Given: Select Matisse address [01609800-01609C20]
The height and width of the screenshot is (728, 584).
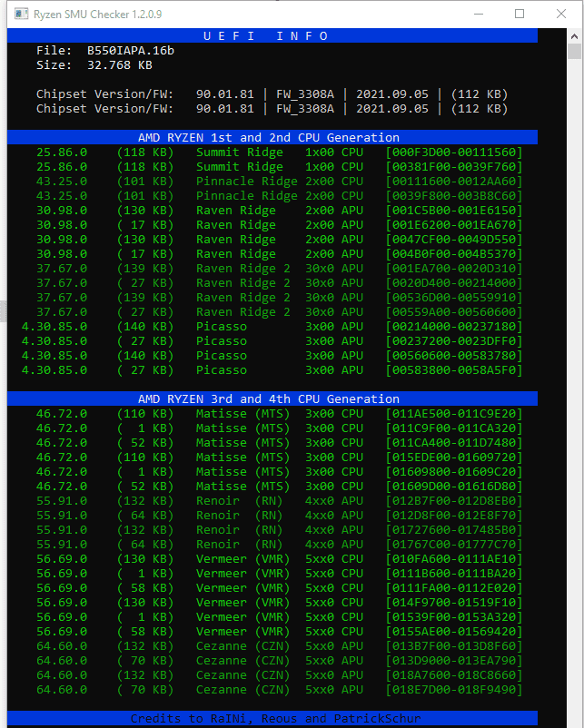Looking at the screenshot, I should pyautogui.click(x=454, y=472).
